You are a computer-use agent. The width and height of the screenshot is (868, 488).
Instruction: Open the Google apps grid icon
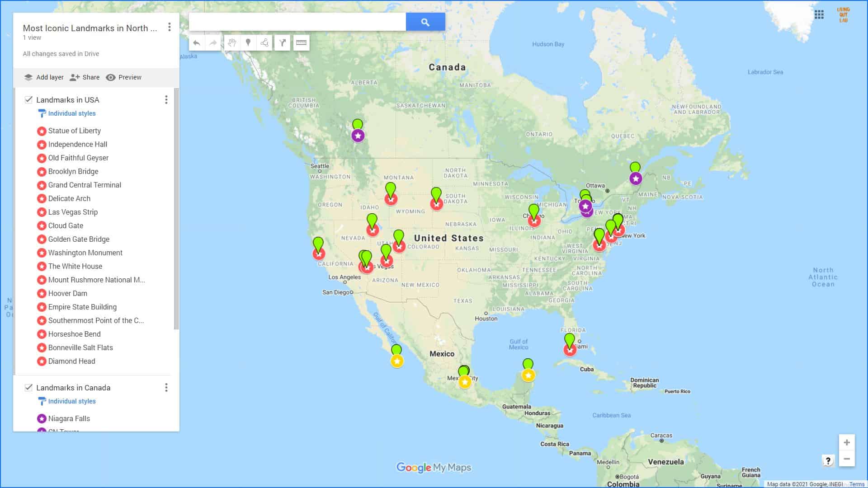pos(819,15)
